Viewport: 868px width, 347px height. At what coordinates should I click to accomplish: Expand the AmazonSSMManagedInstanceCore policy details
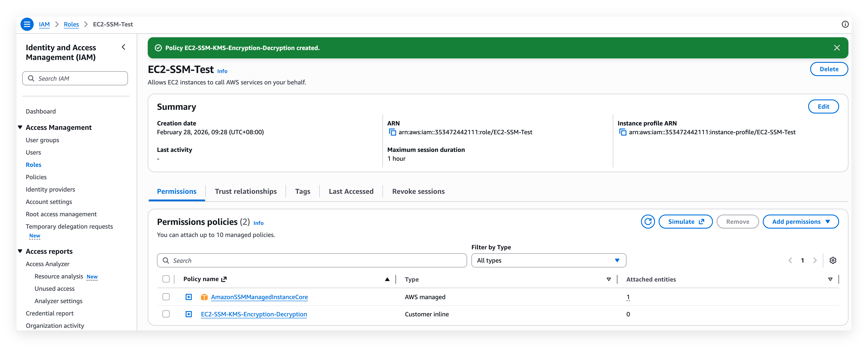[189, 297]
